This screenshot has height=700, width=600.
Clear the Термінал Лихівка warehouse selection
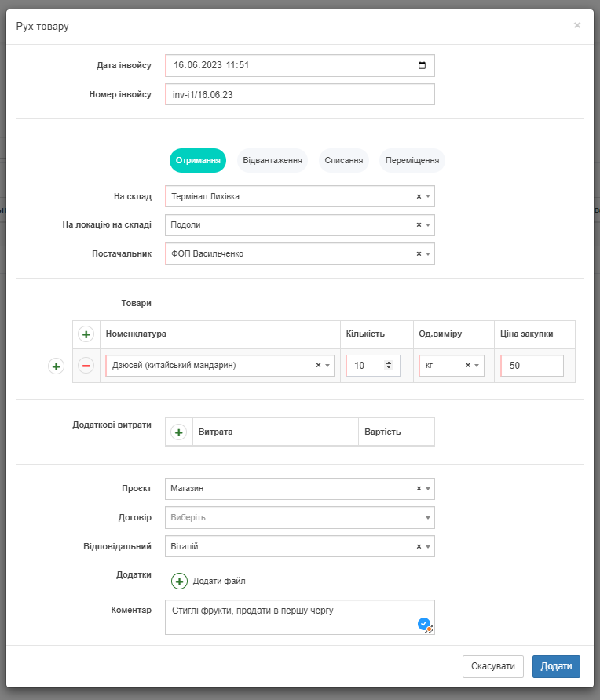[x=419, y=196]
